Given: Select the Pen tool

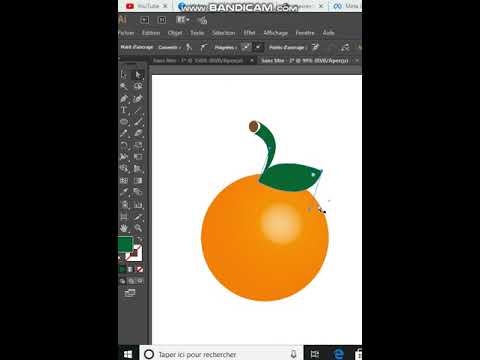Looking at the screenshot, I should click(x=124, y=98).
